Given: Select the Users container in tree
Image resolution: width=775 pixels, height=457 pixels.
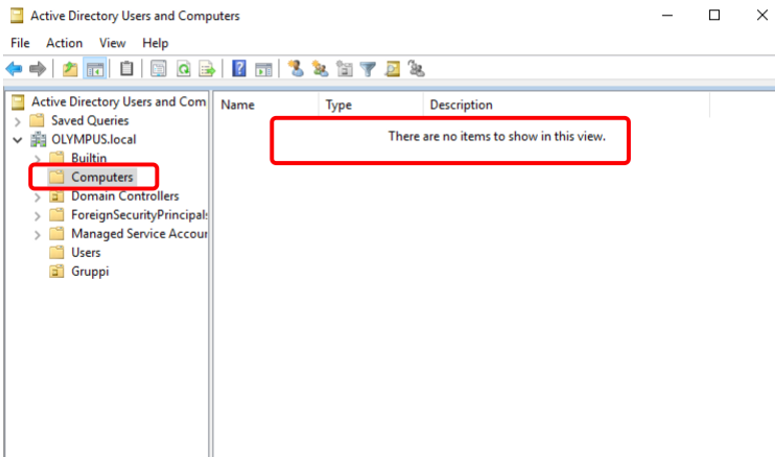Looking at the screenshot, I should point(85,253).
